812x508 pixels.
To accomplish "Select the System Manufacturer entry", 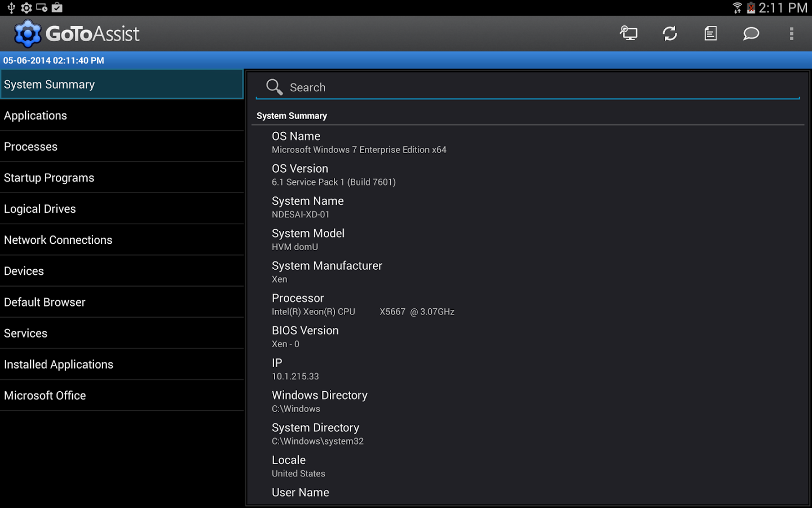I will point(528,271).
